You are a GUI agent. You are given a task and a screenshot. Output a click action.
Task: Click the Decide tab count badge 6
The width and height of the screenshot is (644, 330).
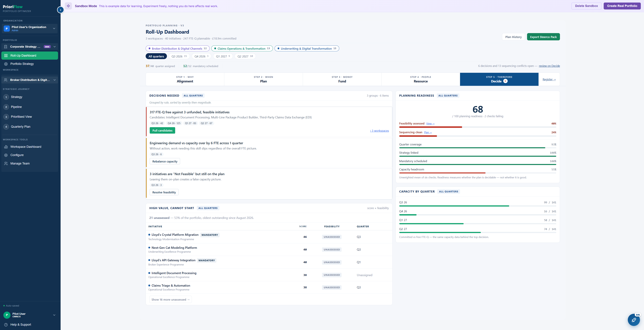pyautogui.click(x=505, y=81)
